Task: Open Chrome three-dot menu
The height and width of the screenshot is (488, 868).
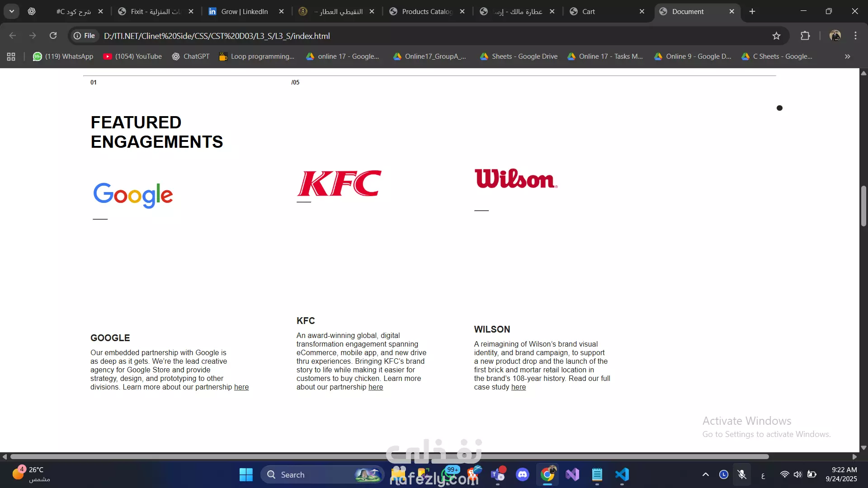Action: tap(855, 36)
